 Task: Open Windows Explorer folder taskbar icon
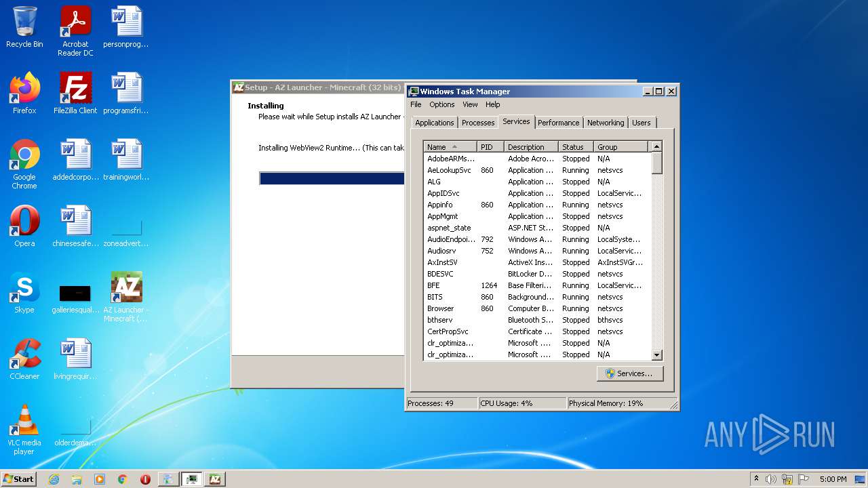pyautogui.click(x=77, y=479)
